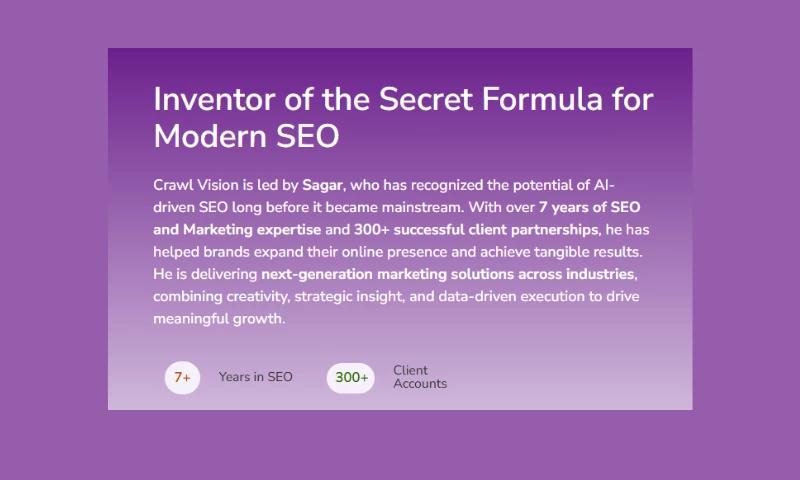Viewport: 800px width, 480px height.
Task: Select the "Client Accounts" label
Action: (x=420, y=377)
